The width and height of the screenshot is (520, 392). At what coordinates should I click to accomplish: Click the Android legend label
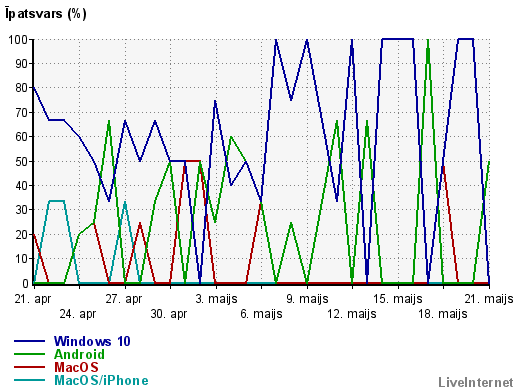[x=79, y=354]
